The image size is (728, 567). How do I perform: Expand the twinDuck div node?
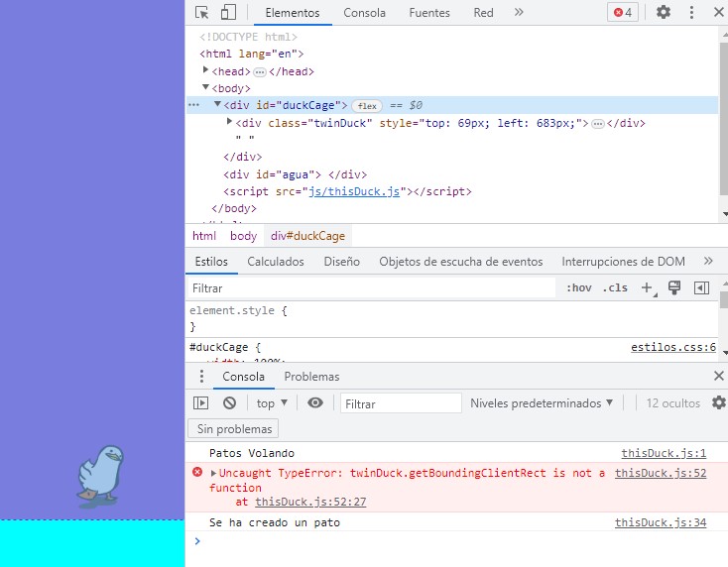pyautogui.click(x=229, y=122)
